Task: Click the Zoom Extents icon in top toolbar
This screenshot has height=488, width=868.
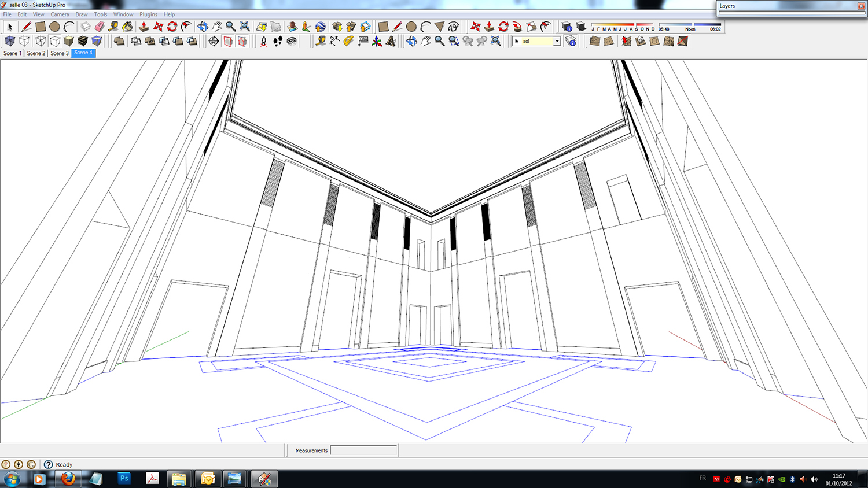Action: click(x=245, y=27)
